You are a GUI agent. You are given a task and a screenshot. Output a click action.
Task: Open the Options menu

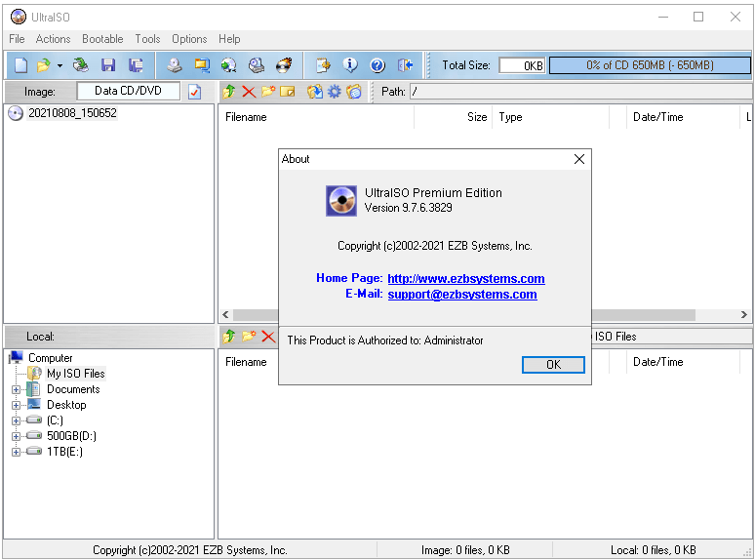click(x=189, y=39)
